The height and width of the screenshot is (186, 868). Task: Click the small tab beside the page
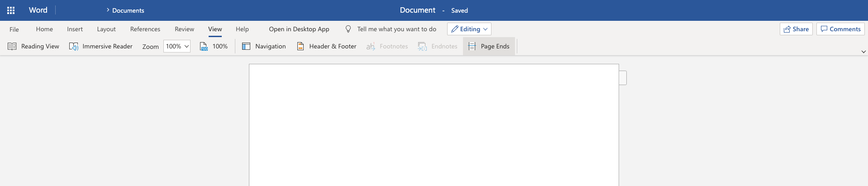coord(623,78)
